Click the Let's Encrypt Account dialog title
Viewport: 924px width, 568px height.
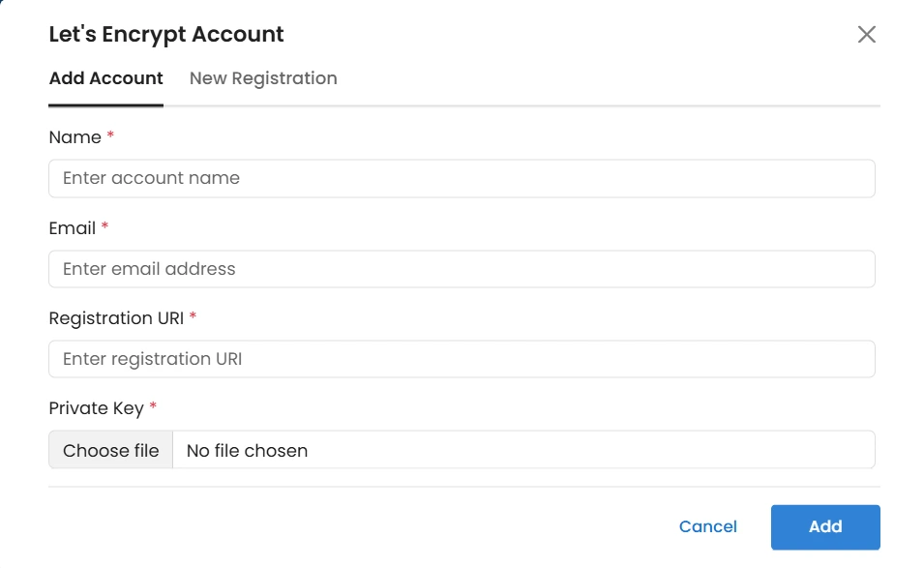(165, 34)
